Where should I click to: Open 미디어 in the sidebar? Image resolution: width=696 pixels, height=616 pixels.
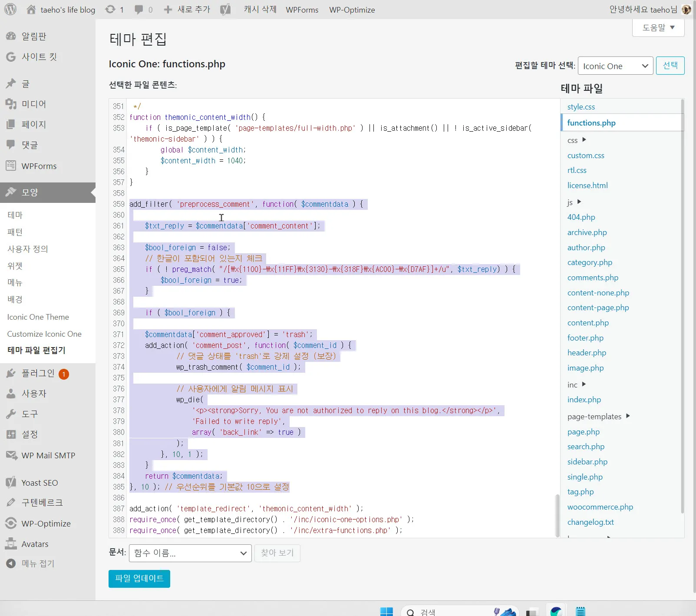[x=34, y=104]
